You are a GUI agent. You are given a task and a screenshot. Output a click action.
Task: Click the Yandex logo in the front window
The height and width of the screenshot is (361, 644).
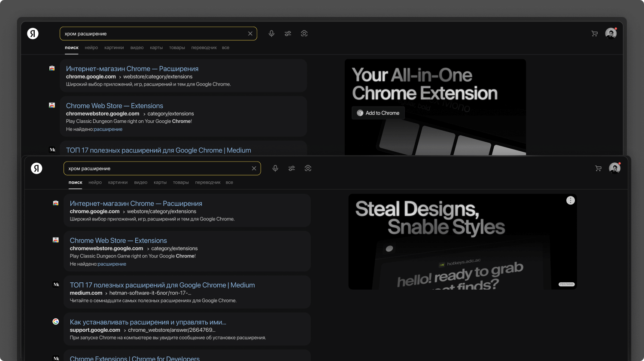pyautogui.click(x=36, y=168)
